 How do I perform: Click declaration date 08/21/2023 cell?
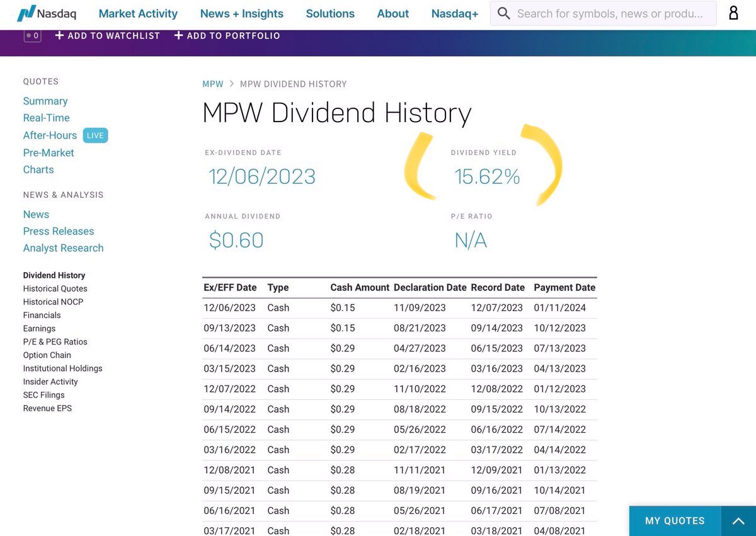tap(420, 328)
